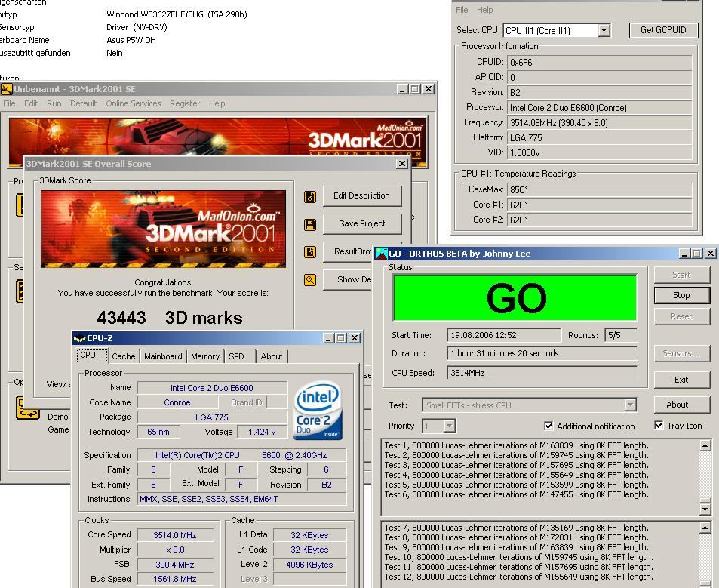Click the Rounds field showing 5/5
This screenshot has width=719, height=588.
[621, 335]
